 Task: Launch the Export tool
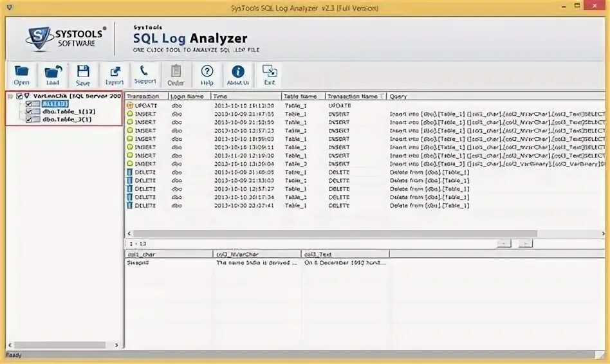tap(115, 75)
